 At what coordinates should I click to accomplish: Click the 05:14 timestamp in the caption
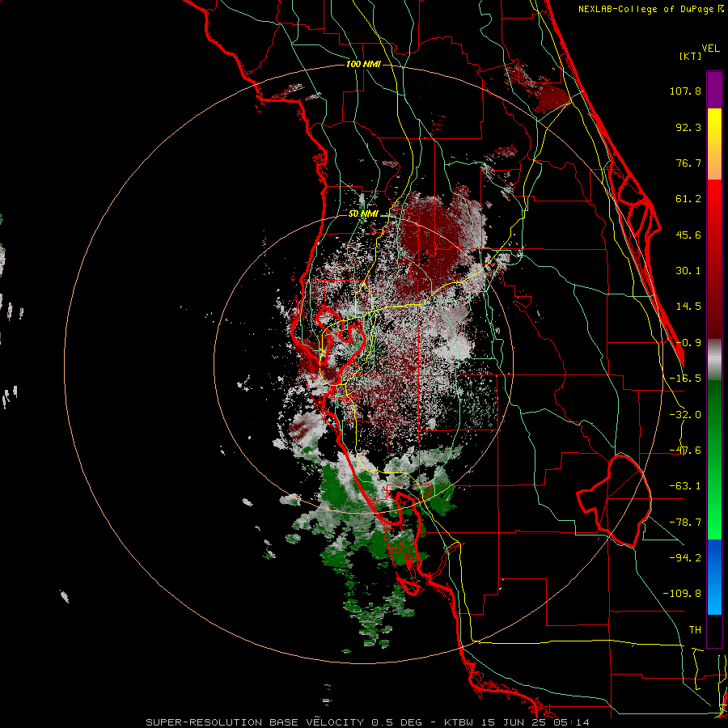point(572,722)
